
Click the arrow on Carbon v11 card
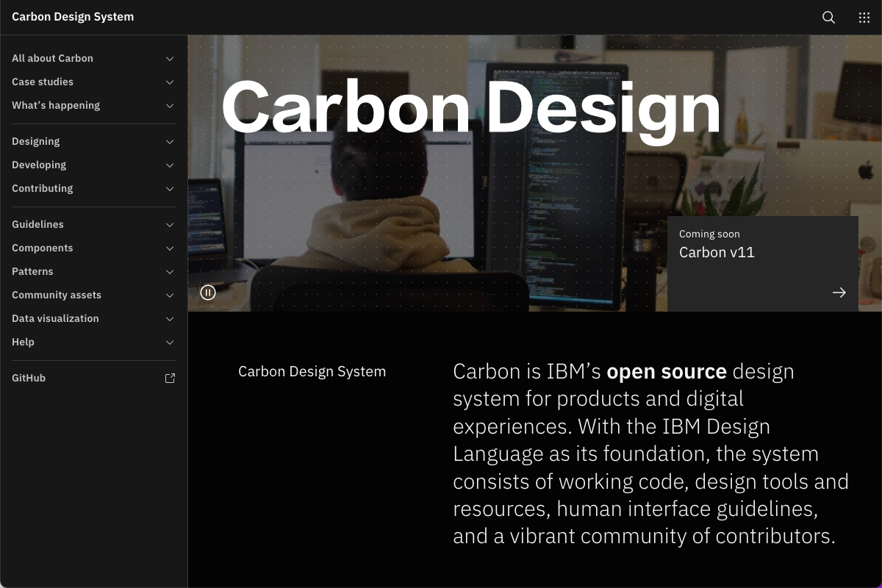coord(839,293)
